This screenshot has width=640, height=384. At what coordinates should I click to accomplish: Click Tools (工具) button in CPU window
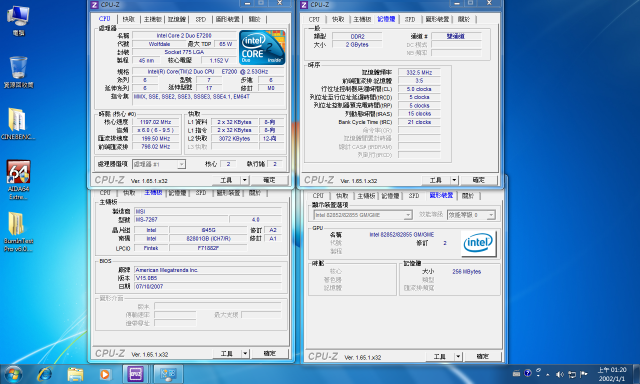pyautogui.click(x=227, y=180)
